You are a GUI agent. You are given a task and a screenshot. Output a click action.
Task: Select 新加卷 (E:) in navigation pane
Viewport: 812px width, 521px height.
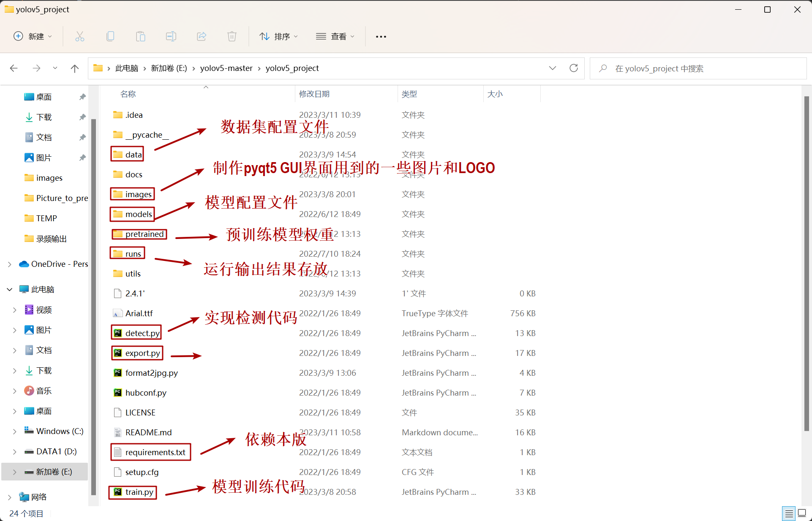coord(44,472)
